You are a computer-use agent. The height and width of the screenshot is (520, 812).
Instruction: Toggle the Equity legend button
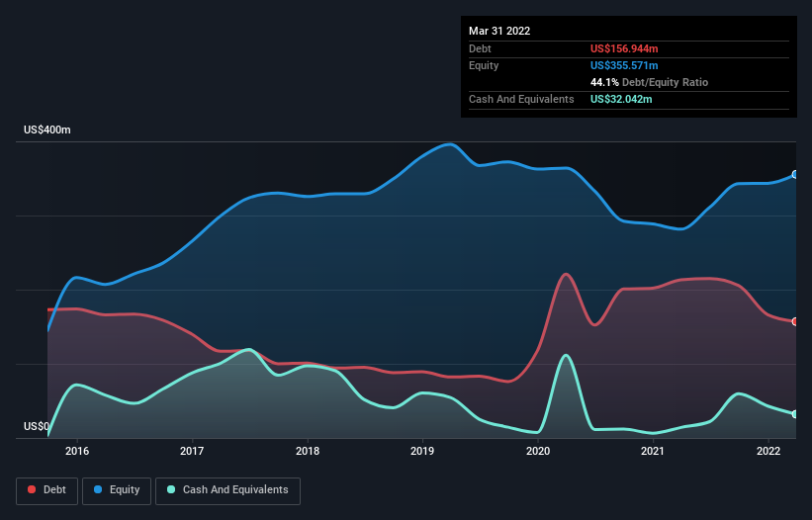(x=117, y=490)
